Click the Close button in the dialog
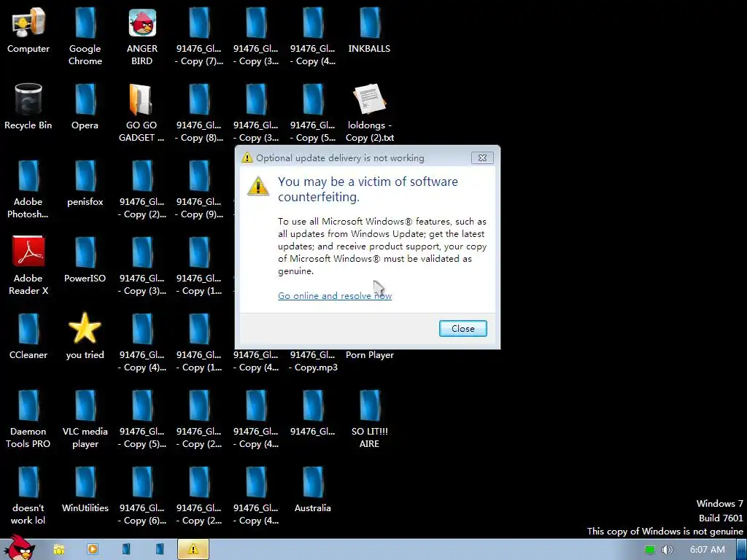The height and width of the screenshot is (560, 747). (x=462, y=329)
